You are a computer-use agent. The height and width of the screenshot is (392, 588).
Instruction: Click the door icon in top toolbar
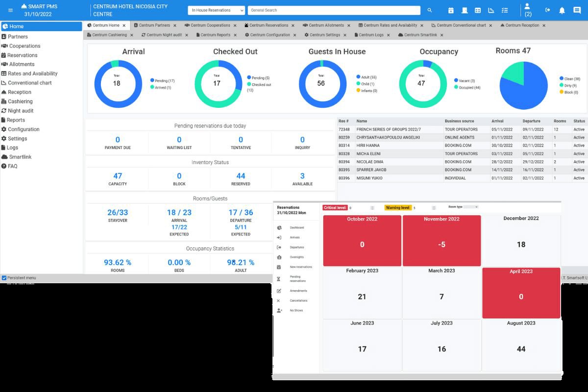(x=465, y=10)
